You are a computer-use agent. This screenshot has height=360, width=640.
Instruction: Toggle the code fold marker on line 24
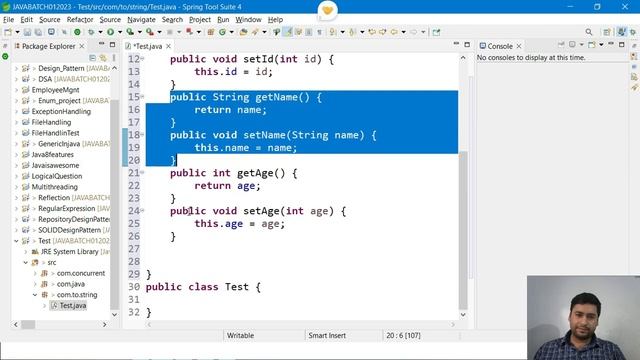142,211
